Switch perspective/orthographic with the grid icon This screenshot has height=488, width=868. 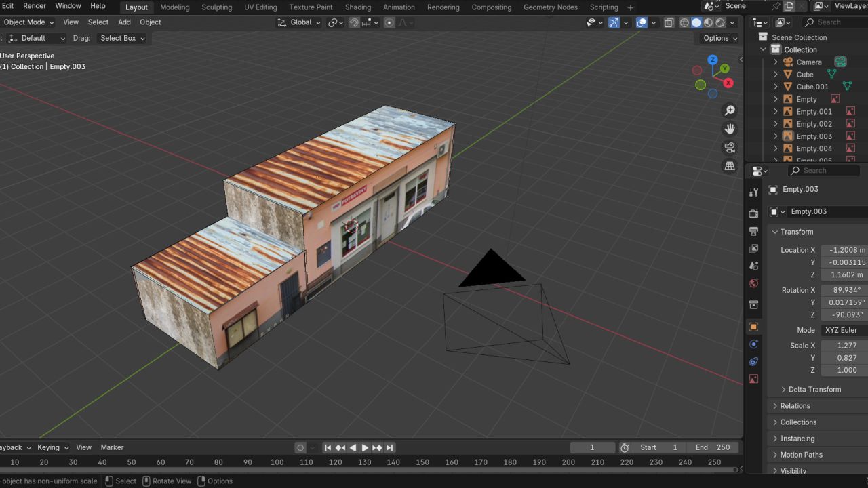[730, 165]
